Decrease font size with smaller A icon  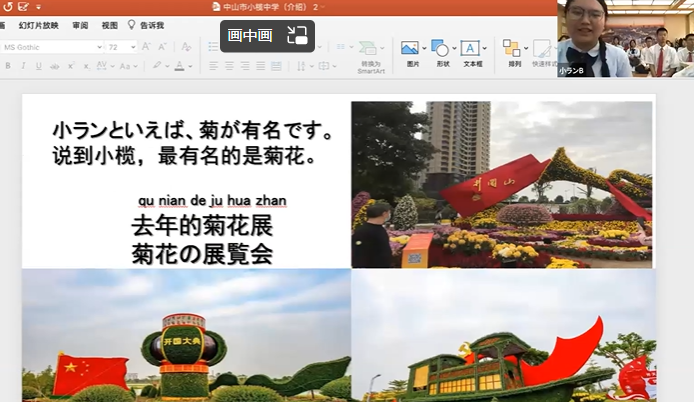tap(162, 46)
